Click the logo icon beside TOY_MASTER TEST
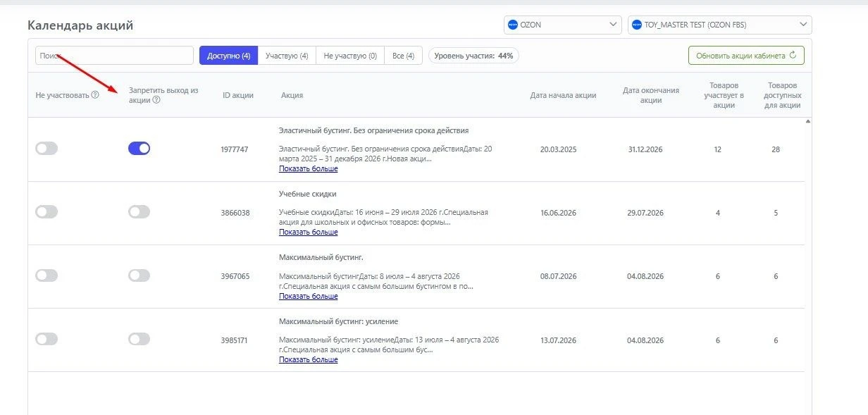 (x=637, y=25)
